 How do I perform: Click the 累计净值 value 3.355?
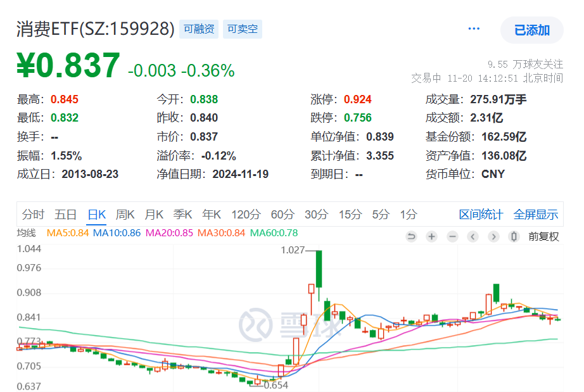[380, 156]
